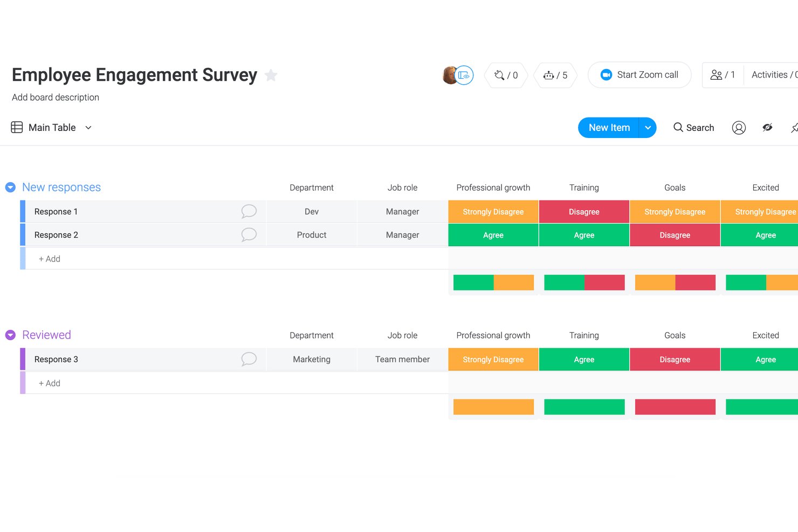Select Dev department cell of Response 1
798x532 pixels.
(312, 212)
